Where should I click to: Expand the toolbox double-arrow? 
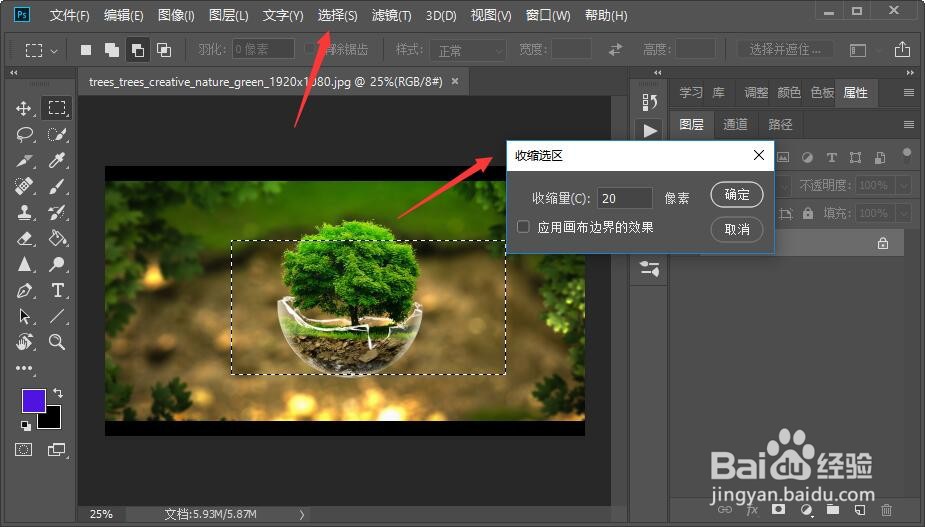coord(14,73)
